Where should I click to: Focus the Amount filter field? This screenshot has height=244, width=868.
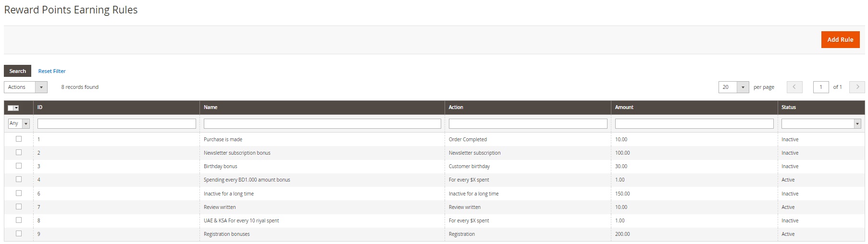[694, 123]
